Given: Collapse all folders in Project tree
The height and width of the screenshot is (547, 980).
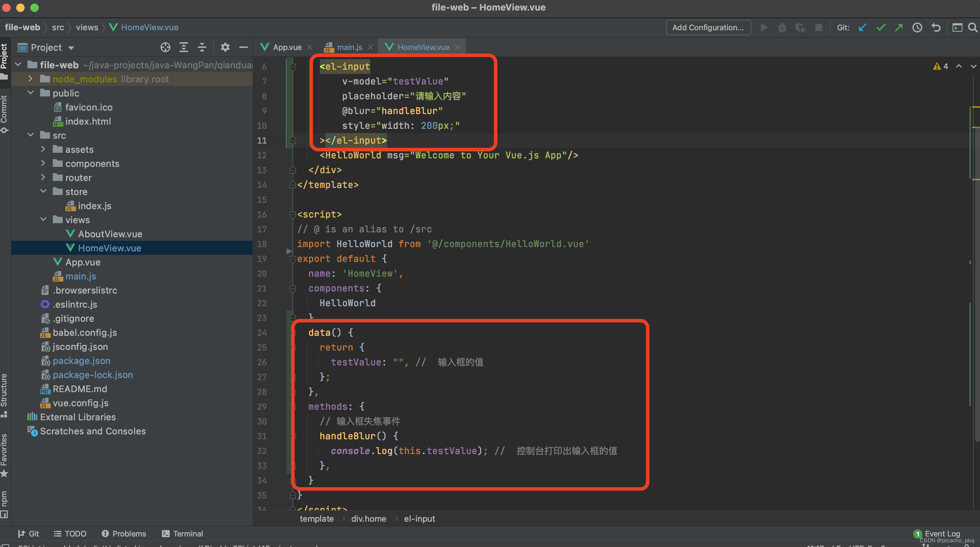Looking at the screenshot, I should [202, 47].
